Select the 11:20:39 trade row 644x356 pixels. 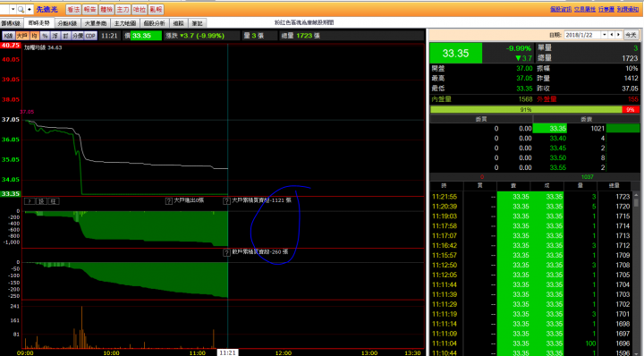(531, 207)
